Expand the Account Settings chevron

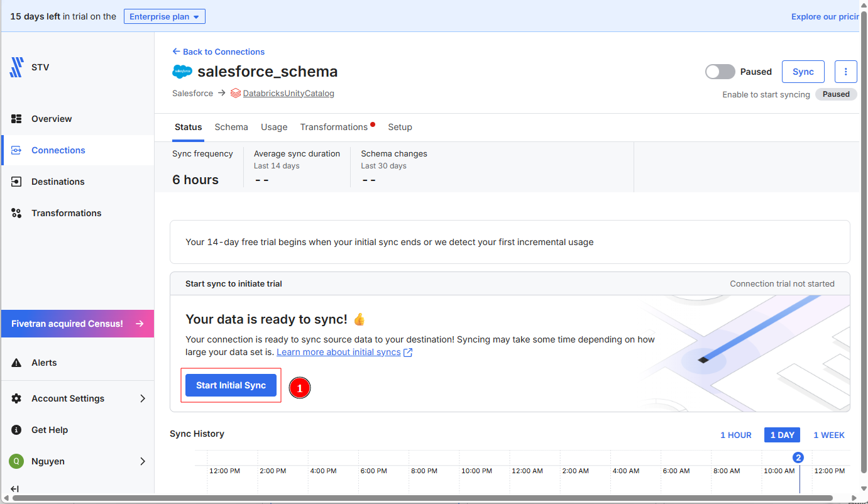(143, 398)
